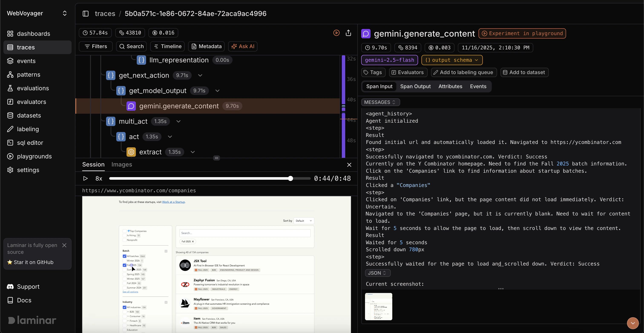The height and width of the screenshot is (333, 644).
Task: Check the Winter 2026 batch checkbox
Action: click(x=125, y=261)
